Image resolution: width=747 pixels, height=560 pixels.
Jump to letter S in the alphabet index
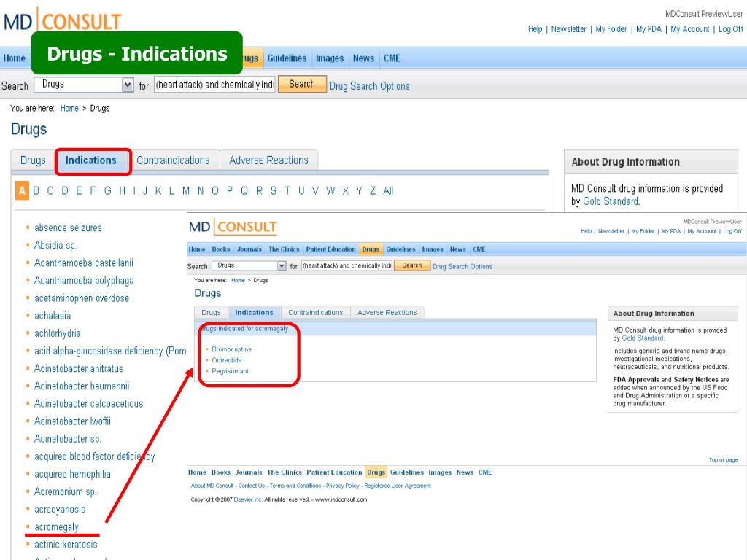click(274, 191)
